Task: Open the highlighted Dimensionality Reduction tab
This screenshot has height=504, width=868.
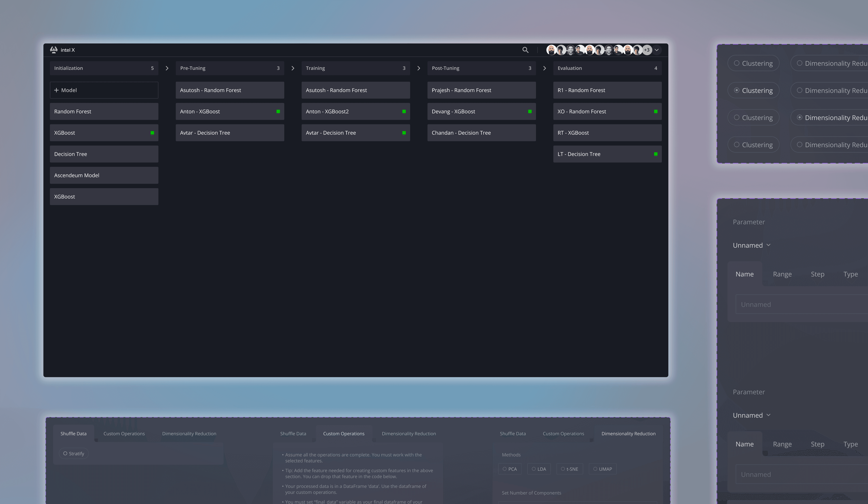Action: (628, 434)
